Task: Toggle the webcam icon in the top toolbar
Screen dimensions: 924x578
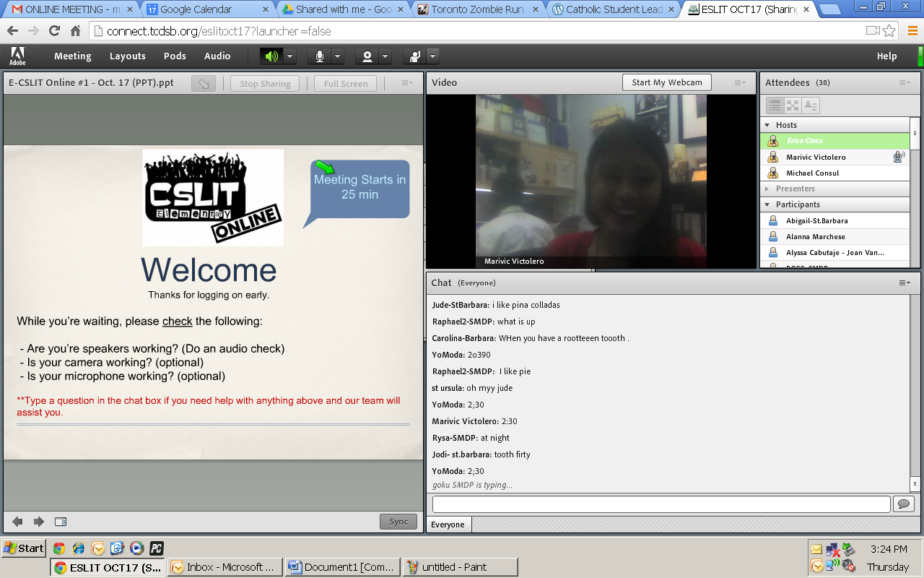Action: [x=367, y=56]
